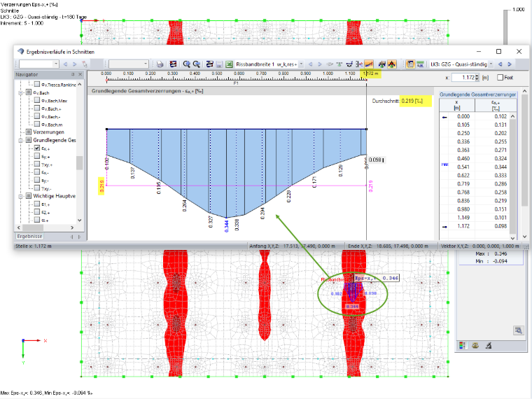
Task: Check the γxy,+ checkbox
Action: 37,164
